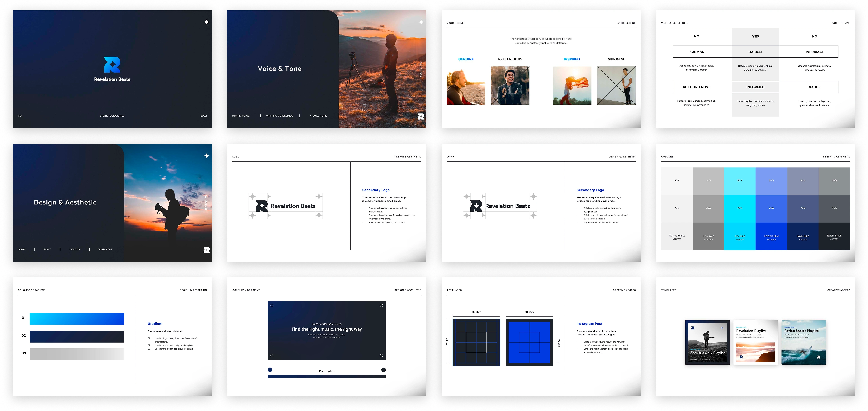Viewport: 868px width, 411px height.
Task: Click the dark blue dot left of Keep top left
Action: pos(270,370)
